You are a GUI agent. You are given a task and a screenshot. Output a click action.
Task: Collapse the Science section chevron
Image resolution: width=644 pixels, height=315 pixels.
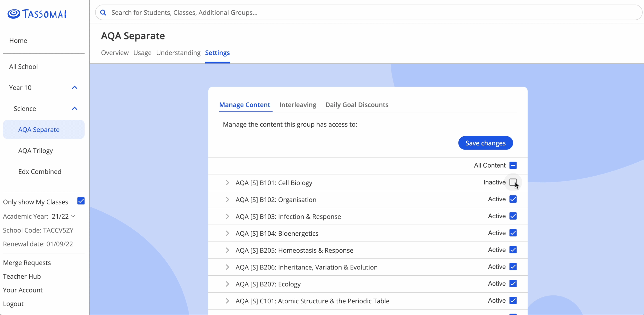point(74,109)
